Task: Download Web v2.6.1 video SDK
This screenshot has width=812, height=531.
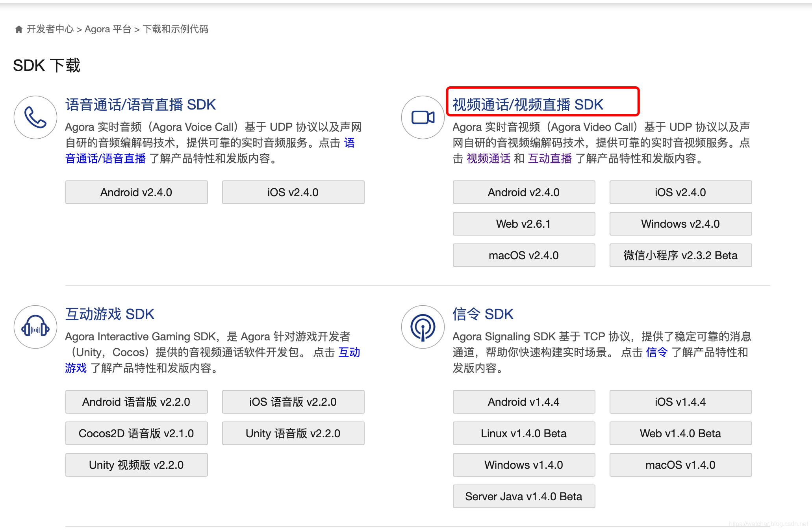Action: (524, 224)
